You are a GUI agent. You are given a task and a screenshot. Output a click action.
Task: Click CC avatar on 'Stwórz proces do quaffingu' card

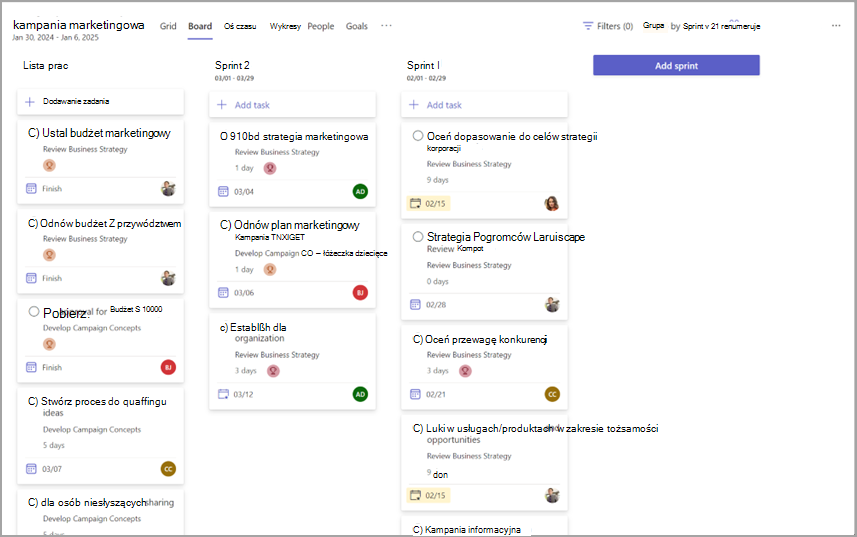[168, 469]
